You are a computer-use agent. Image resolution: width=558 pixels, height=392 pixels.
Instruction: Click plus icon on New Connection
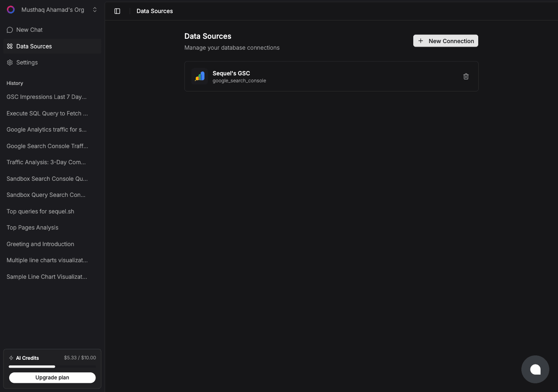point(421,41)
